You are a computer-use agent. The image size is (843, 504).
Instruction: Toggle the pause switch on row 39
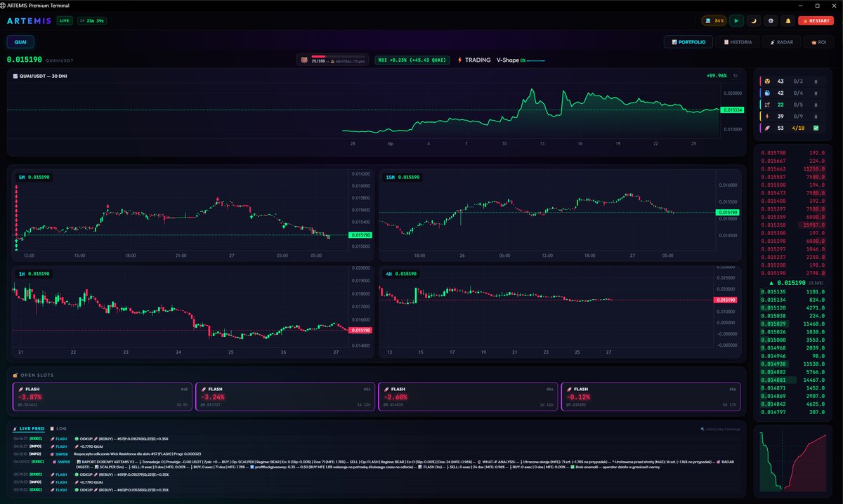(x=816, y=117)
